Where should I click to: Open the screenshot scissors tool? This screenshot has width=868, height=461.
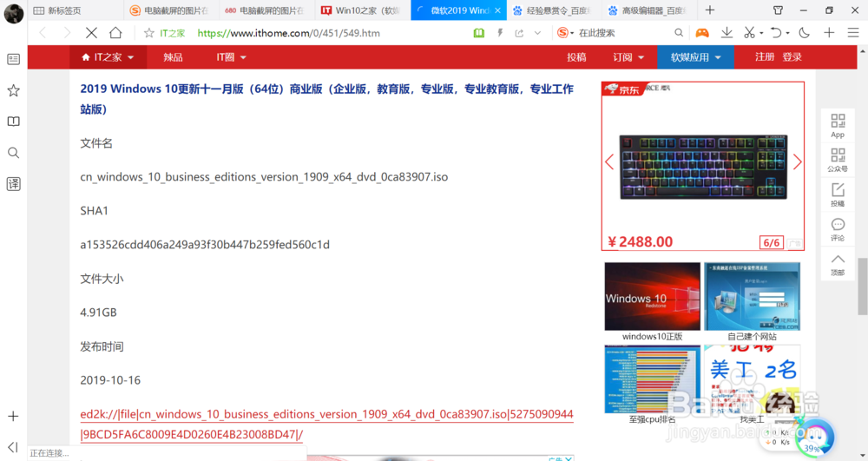(750, 33)
